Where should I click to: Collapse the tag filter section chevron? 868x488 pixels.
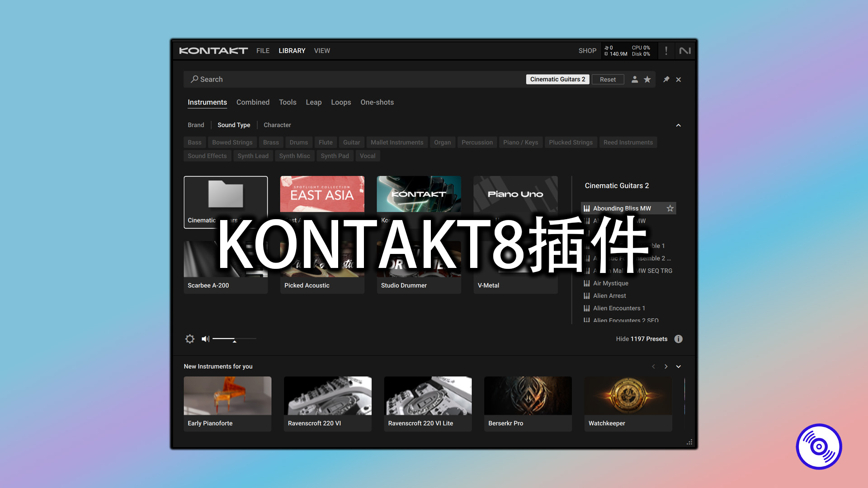click(679, 125)
